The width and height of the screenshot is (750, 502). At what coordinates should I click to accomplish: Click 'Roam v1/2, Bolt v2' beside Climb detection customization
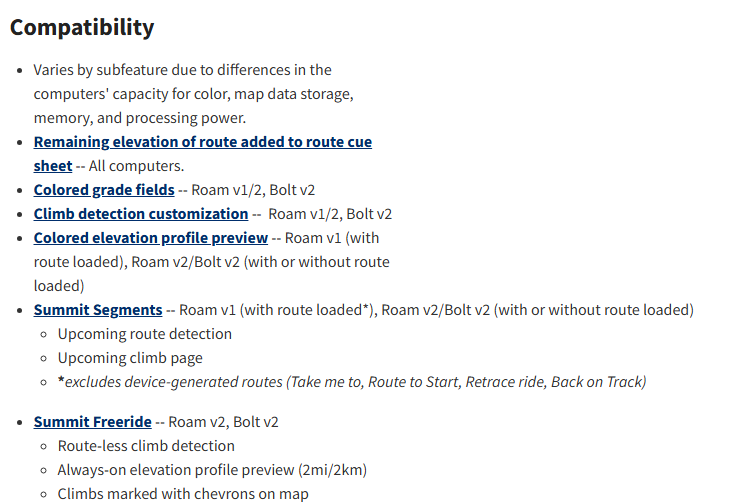coord(330,214)
